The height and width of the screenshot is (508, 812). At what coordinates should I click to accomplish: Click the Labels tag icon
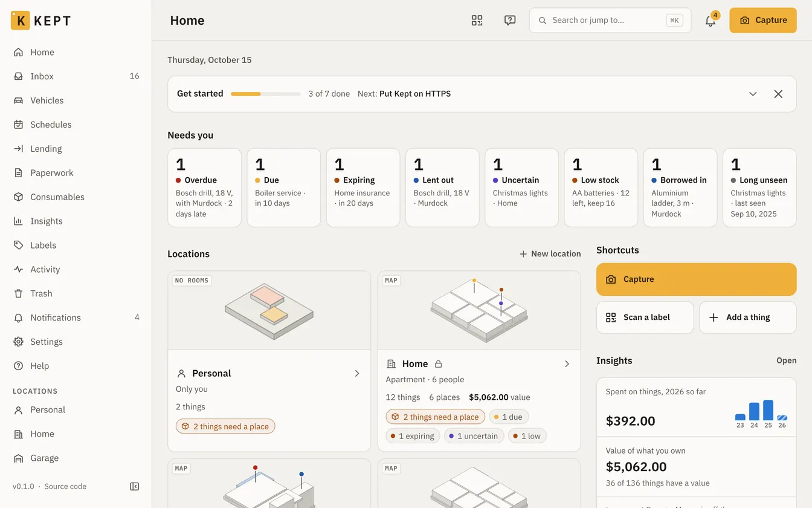pos(18,246)
